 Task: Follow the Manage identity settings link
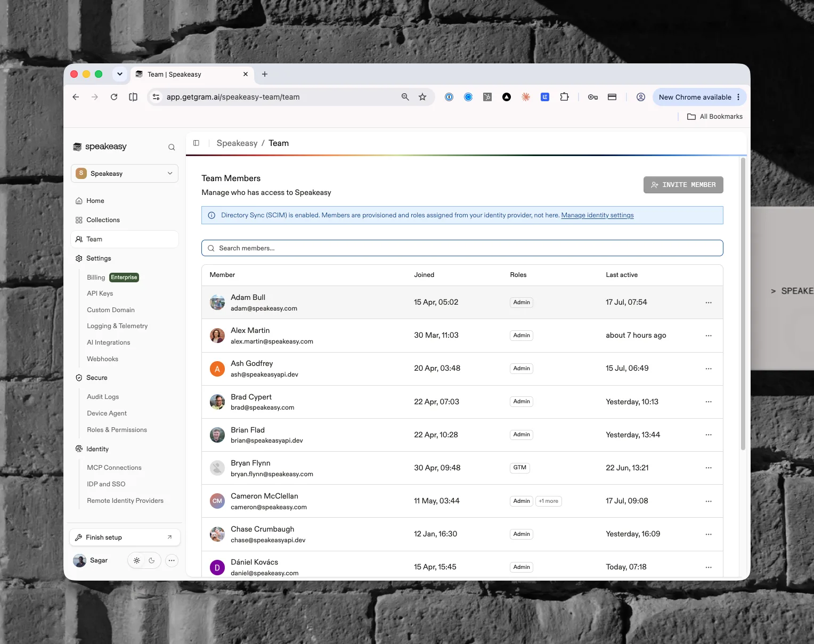[x=597, y=215]
